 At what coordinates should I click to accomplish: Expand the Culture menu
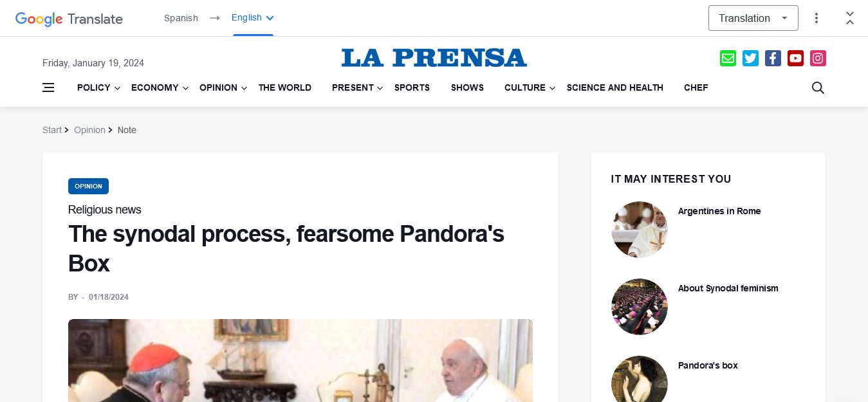point(530,87)
